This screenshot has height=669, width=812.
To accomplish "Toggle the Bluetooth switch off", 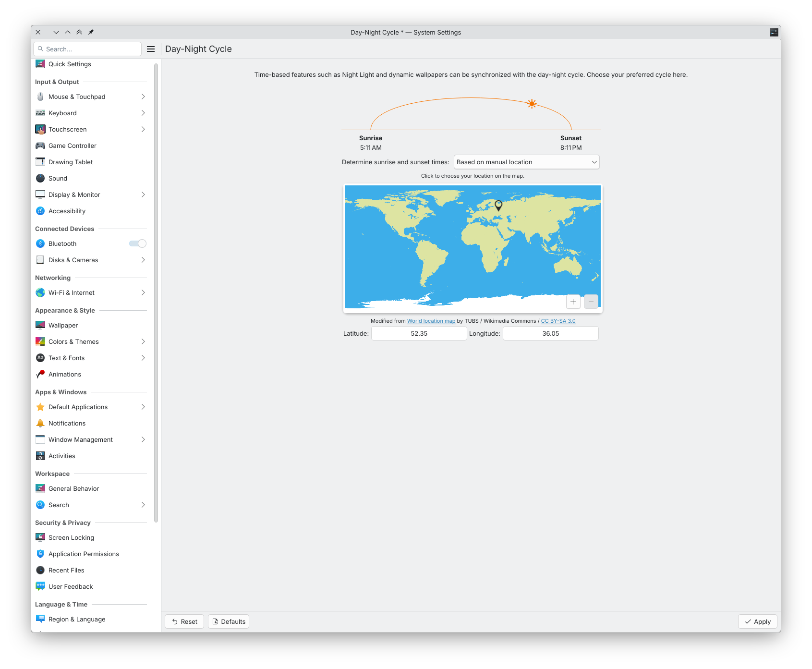I will 138,243.
